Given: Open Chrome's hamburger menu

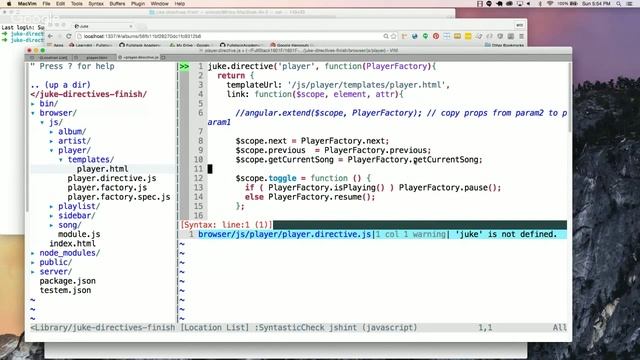Looking at the screenshot, I should click(x=521, y=36).
